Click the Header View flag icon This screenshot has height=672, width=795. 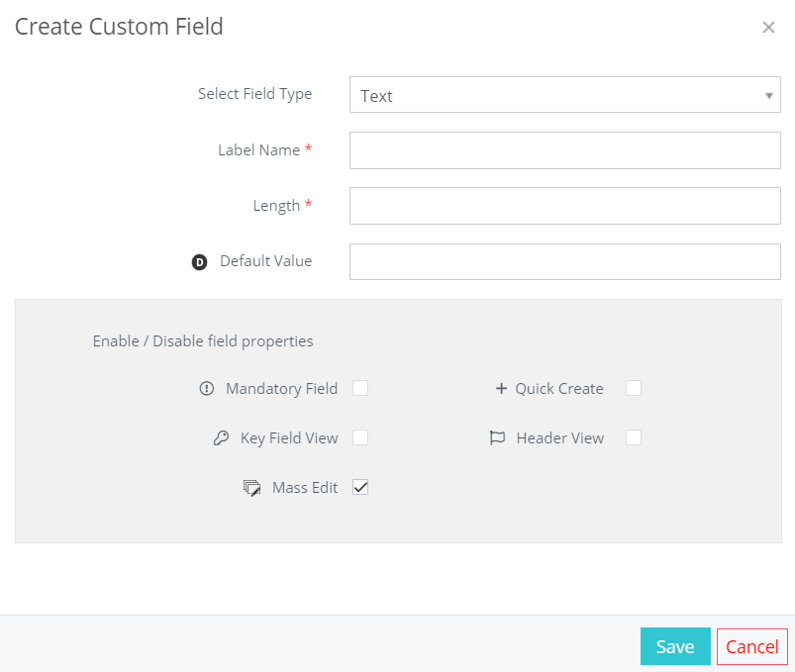(x=497, y=437)
